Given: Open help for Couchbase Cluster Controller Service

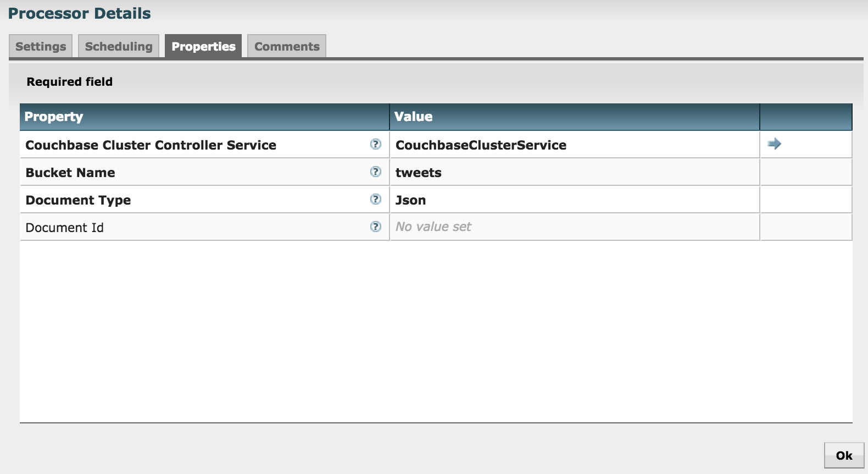Looking at the screenshot, I should tap(376, 144).
